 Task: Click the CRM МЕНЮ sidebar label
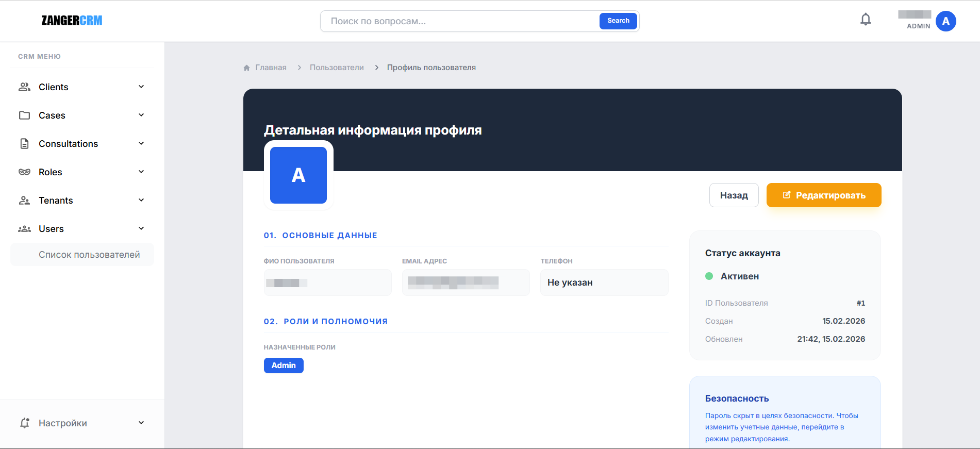(39, 57)
